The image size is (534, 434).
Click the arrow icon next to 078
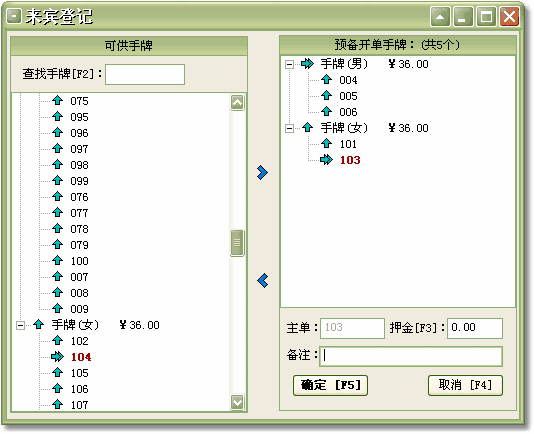click(58, 229)
